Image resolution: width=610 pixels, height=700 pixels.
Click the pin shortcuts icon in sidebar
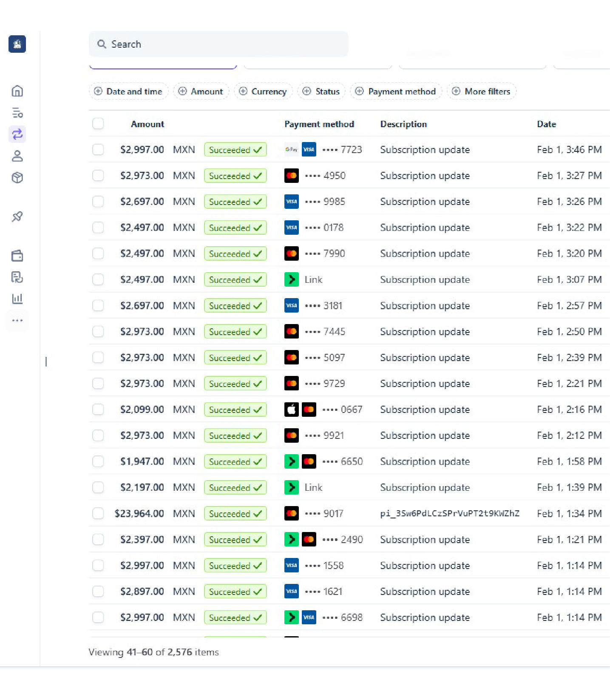point(17,216)
